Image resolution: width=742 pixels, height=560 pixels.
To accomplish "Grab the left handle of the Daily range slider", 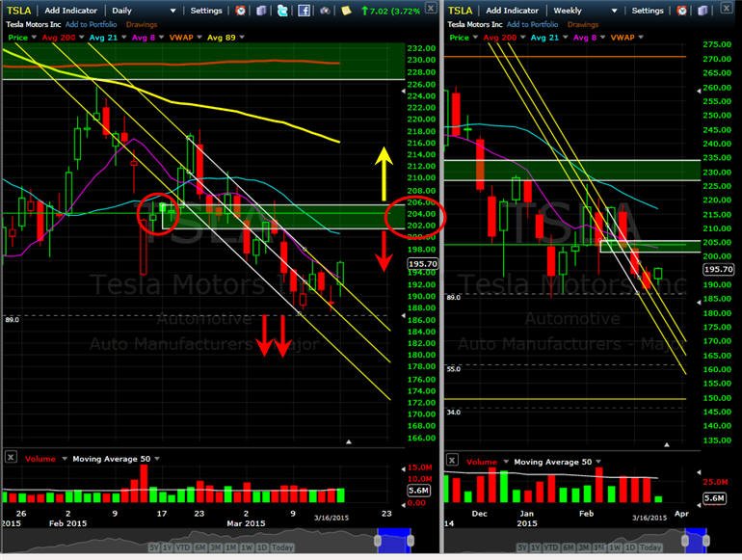I will (378, 541).
